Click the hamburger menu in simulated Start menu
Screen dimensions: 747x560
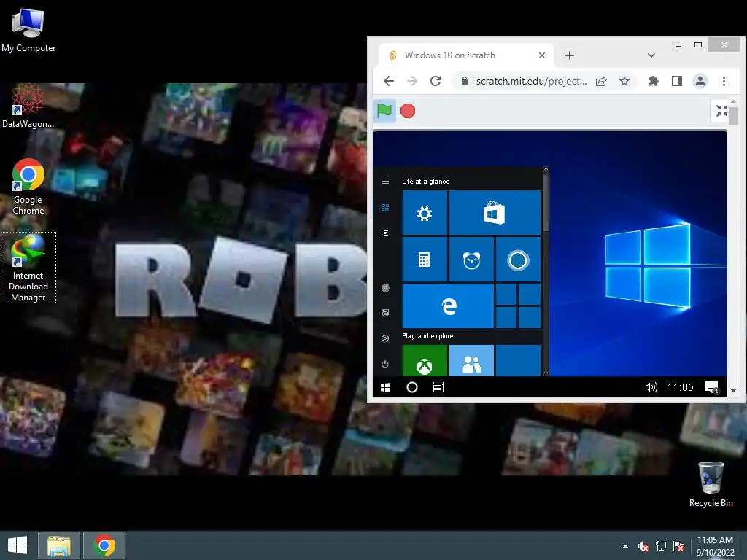385,182
